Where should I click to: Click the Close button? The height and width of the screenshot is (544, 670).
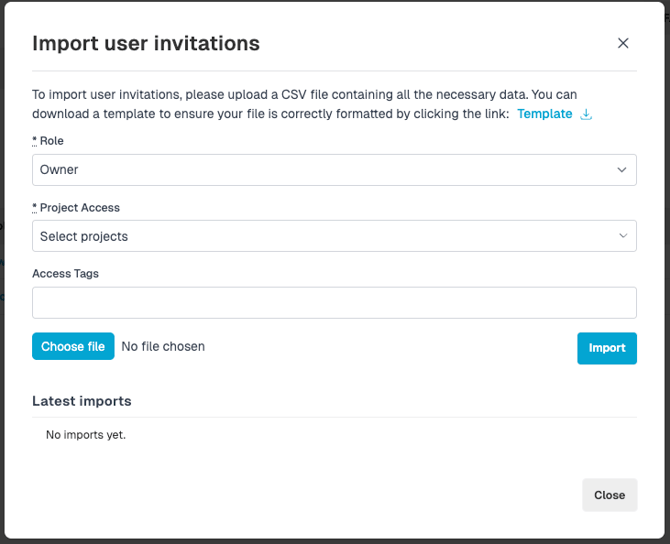(x=609, y=495)
